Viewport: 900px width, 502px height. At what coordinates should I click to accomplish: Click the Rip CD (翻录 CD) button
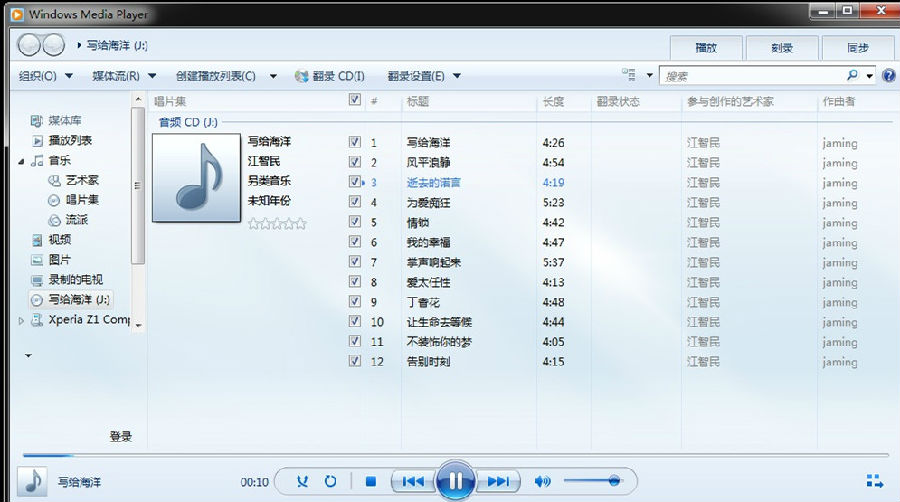[x=330, y=76]
